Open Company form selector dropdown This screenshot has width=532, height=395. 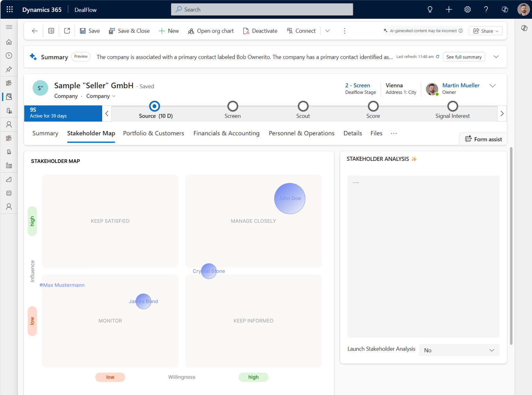[x=101, y=96]
